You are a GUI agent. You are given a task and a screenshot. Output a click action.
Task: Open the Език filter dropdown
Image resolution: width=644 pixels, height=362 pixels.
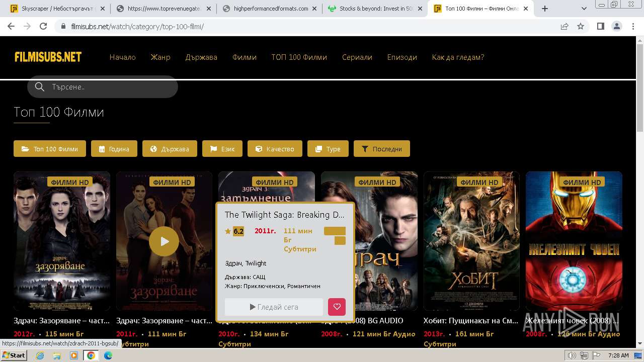point(222,149)
